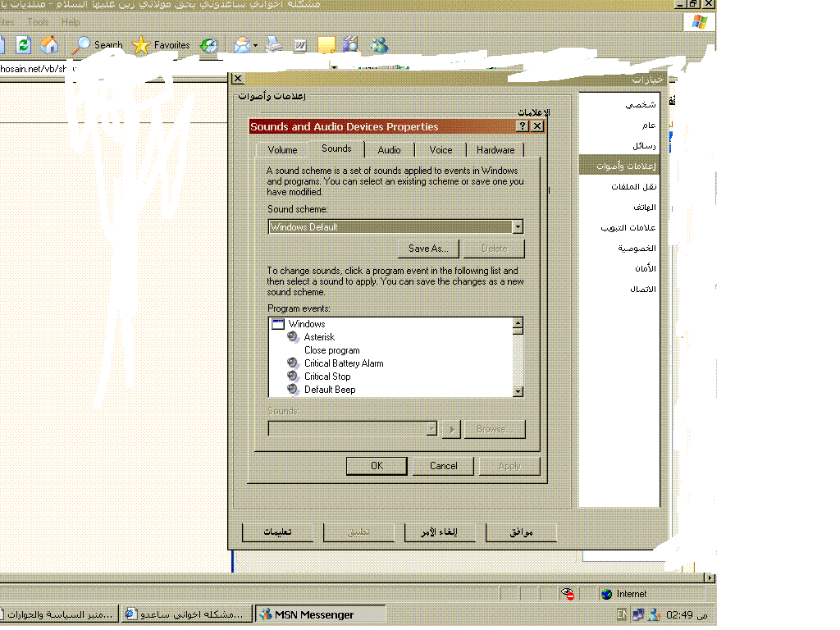840x630 pixels.
Task: Click Cancel in Sounds properties dialog
Action: point(443,466)
